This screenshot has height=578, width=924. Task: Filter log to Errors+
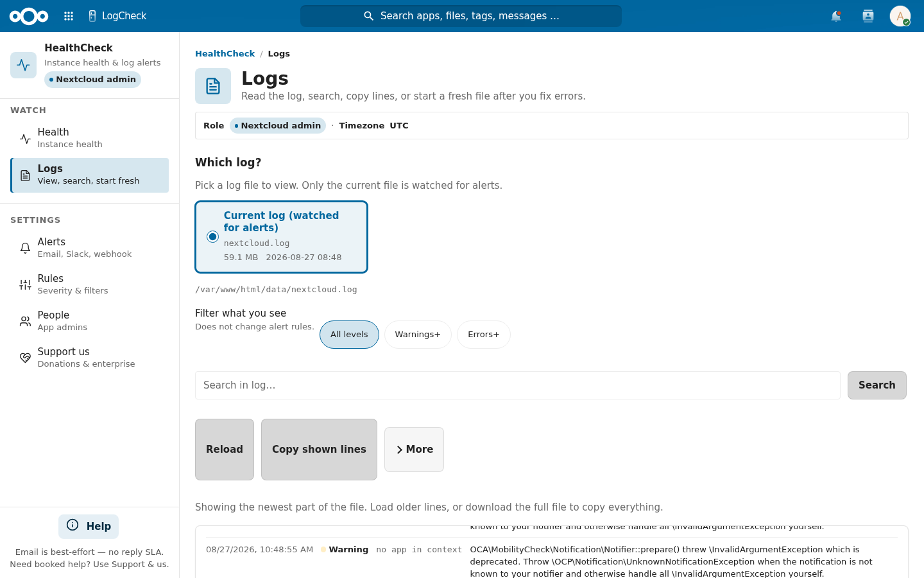[x=484, y=335]
